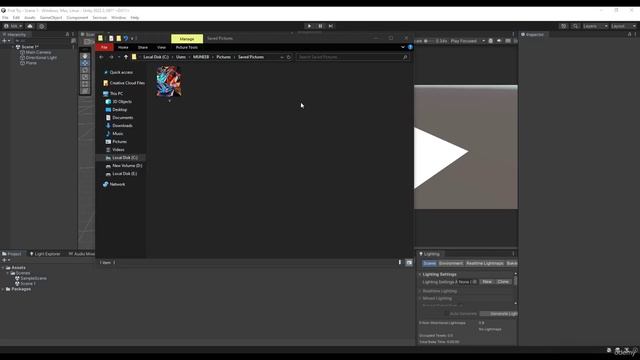The width and height of the screenshot is (640, 360).
Task: Click Users in Explorer breadcrumb path
Action: (181, 57)
